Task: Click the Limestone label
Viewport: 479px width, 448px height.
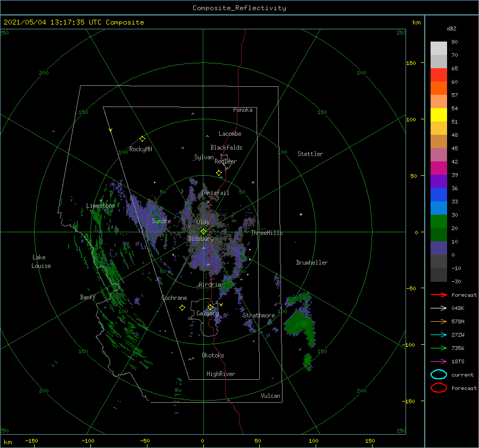Action: (101, 206)
